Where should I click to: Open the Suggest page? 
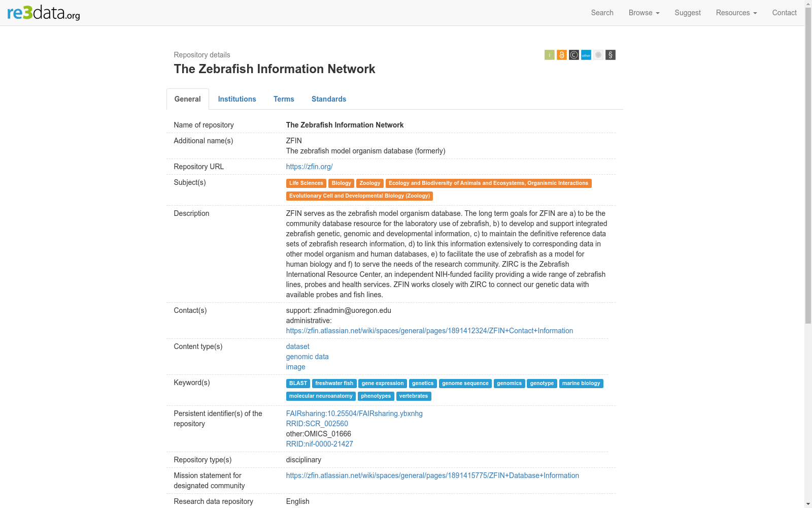tap(688, 13)
